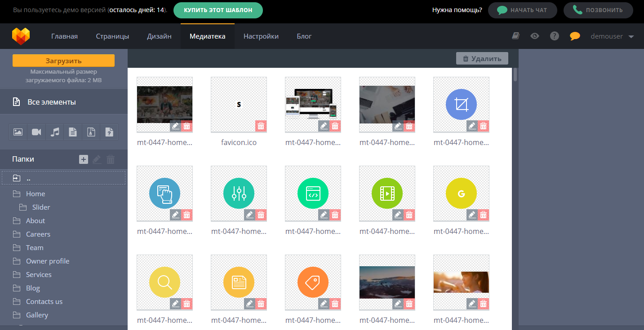Image resolution: width=644 pixels, height=330 pixels.
Task: Open the Slider subfolder
Action: 40,207
